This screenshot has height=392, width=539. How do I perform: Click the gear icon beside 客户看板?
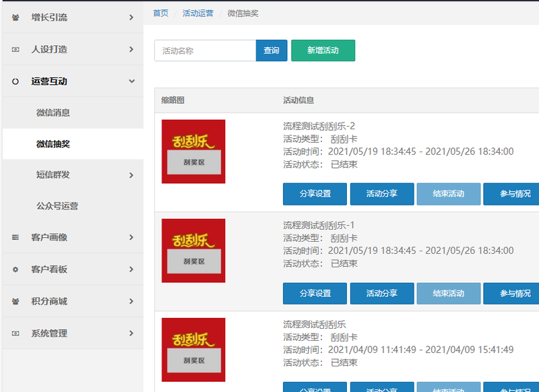tap(15, 269)
